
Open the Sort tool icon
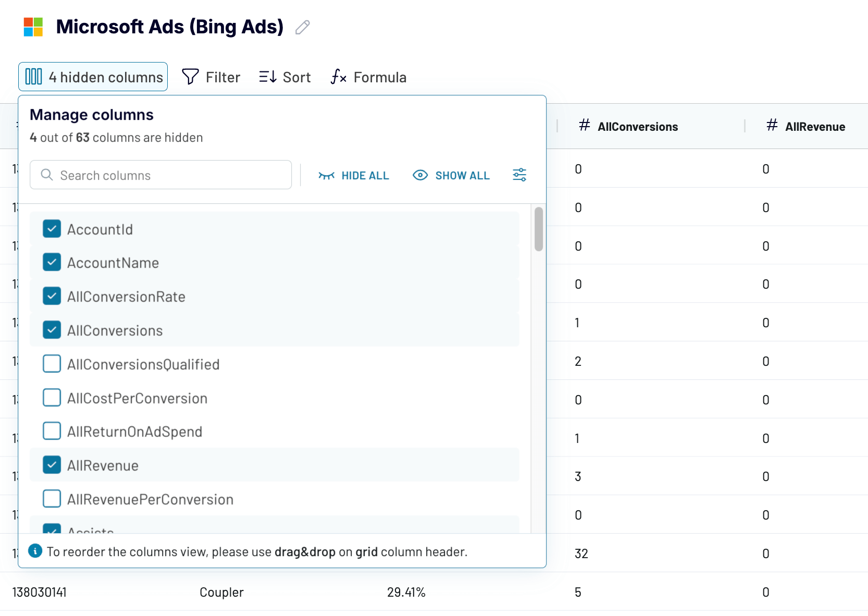[267, 77]
